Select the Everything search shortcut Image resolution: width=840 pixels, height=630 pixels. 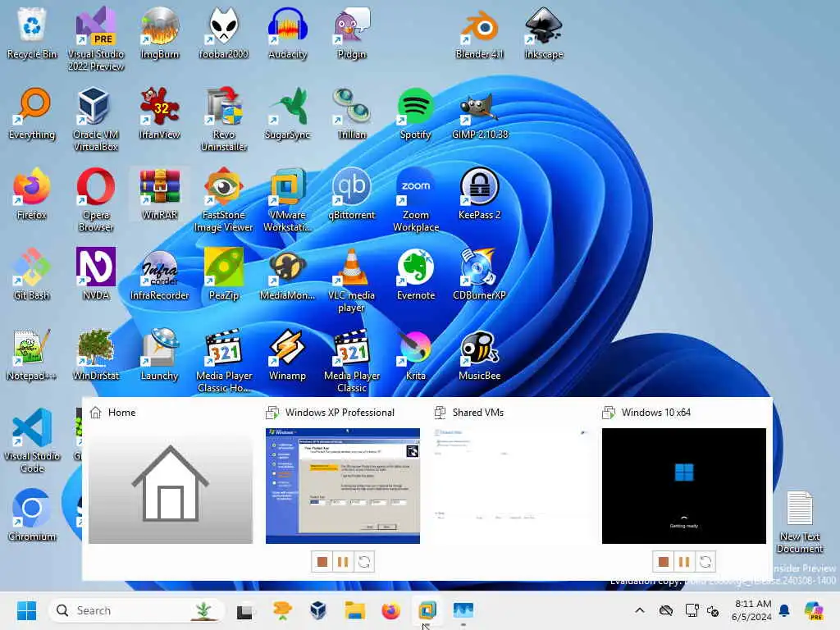[32, 113]
